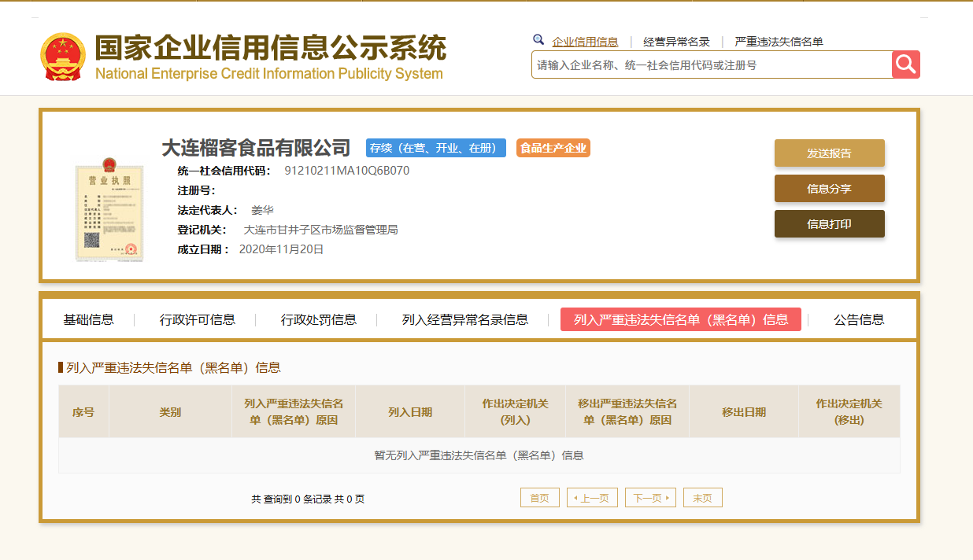
Task: Switch to 列入经营异常名录信息 tab
Action: pyautogui.click(x=465, y=319)
